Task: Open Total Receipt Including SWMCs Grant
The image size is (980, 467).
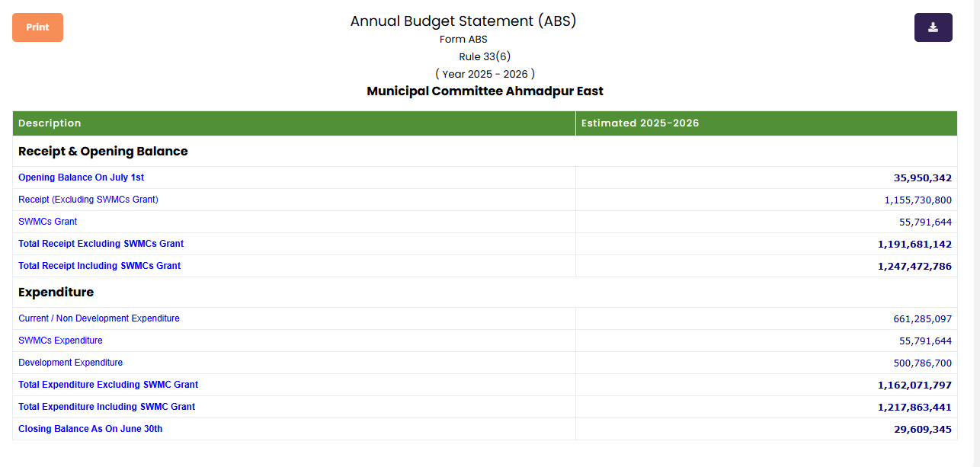Action: (x=99, y=266)
